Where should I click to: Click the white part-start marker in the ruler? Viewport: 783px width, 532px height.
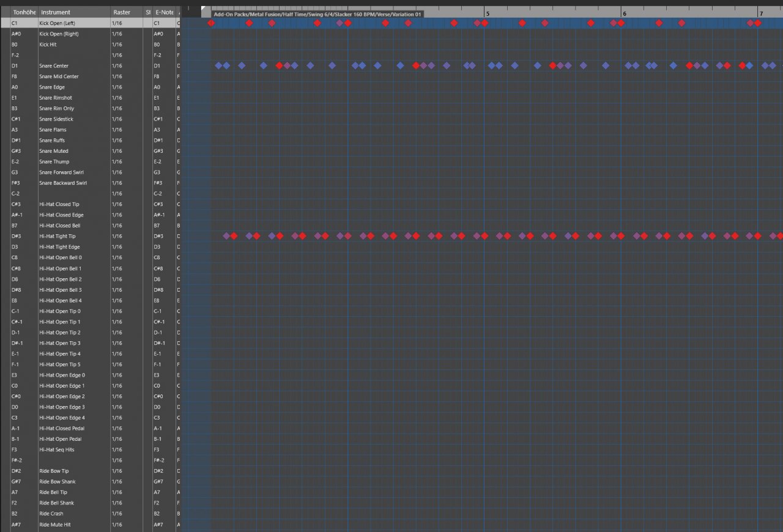(x=204, y=9)
